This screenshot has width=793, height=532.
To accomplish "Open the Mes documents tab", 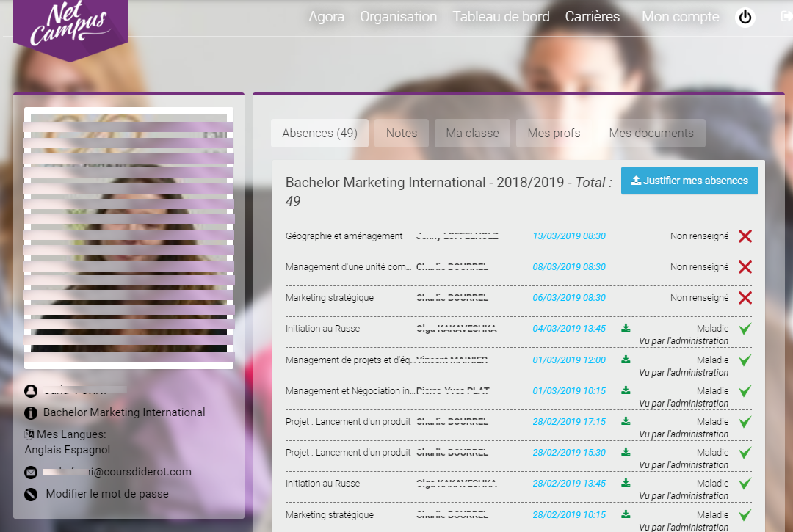I will click(x=651, y=134).
